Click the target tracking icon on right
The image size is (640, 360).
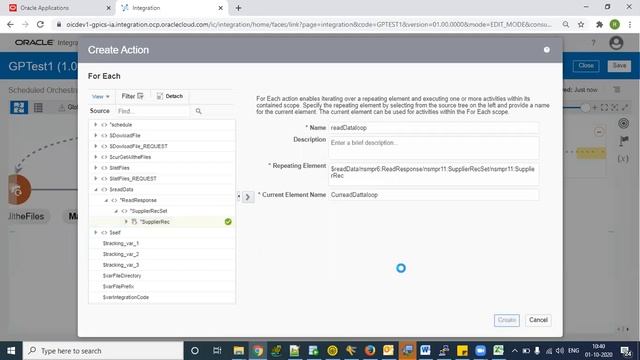tap(623, 123)
